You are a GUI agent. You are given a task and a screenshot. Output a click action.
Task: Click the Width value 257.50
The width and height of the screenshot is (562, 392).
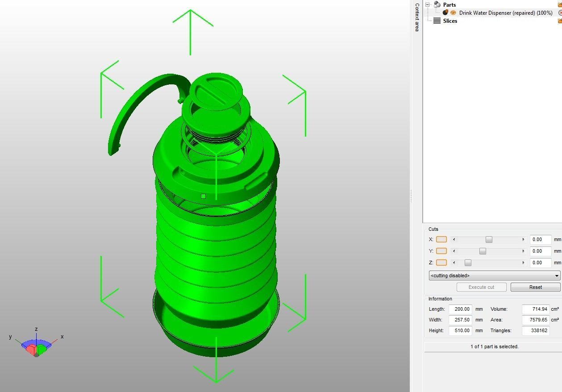click(x=460, y=320)
